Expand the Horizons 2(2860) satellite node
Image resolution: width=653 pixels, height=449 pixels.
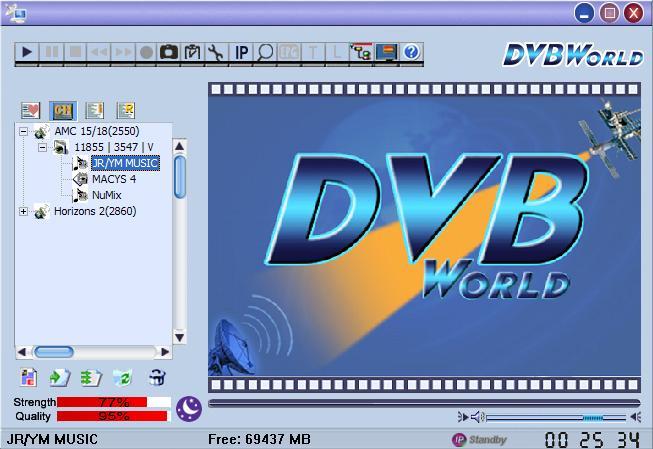coord(23,212)
